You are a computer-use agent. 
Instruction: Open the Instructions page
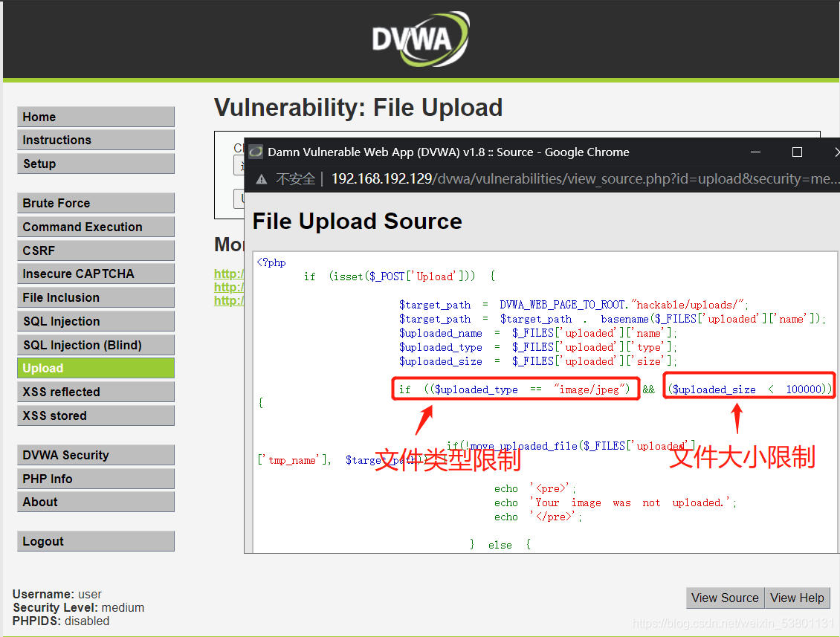(x=96, y=140)
